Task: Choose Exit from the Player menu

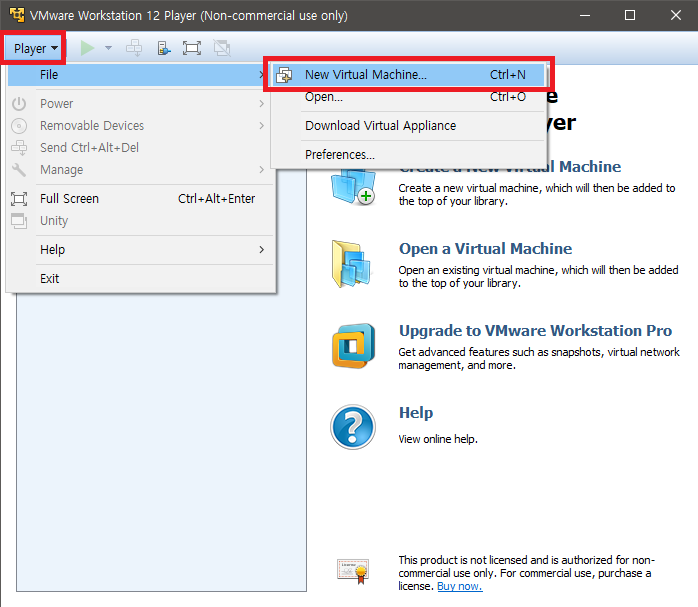Action: tap(141, 279)
